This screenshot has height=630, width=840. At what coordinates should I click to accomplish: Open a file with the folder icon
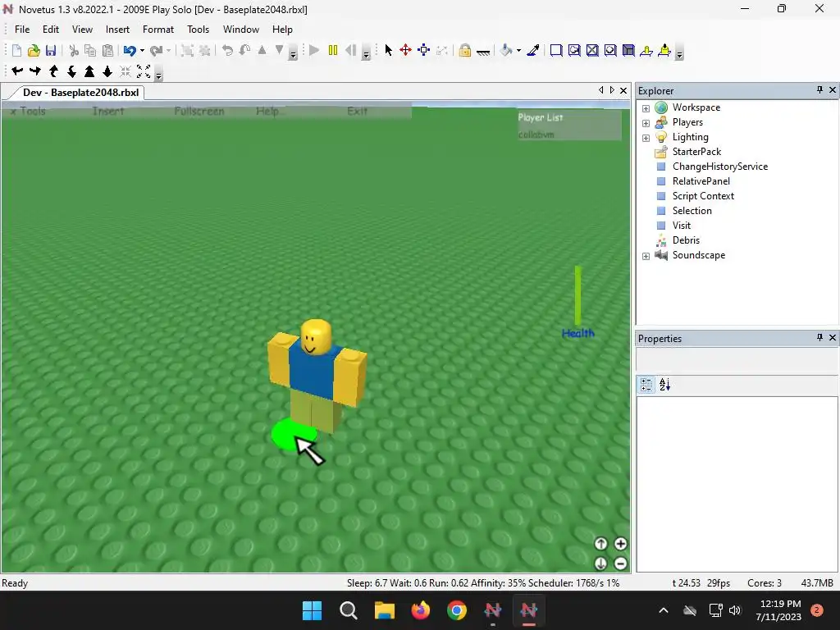click(x=34, y=50)
